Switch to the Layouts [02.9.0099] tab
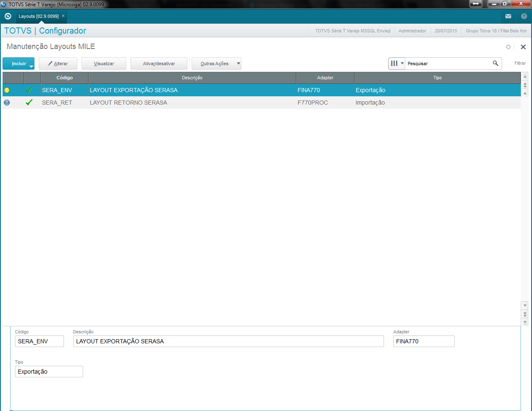 39,16
